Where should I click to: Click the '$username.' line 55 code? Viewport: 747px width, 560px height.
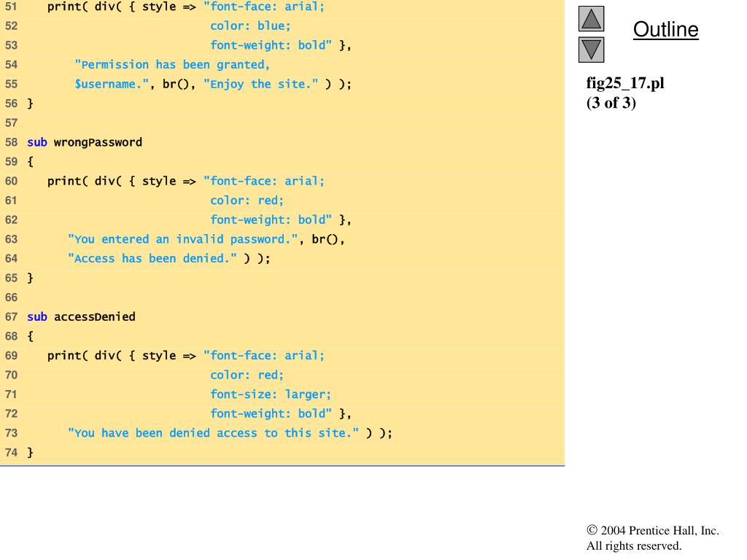(x=213, y=85)
